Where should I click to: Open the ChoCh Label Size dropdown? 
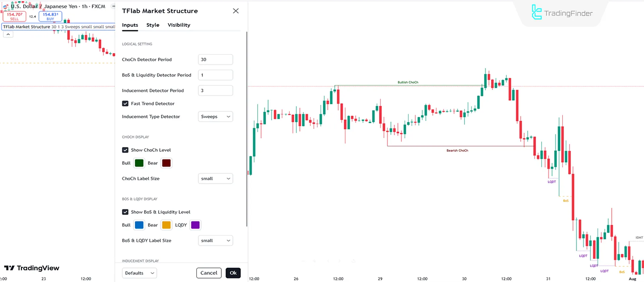click(x=215, y=178)
